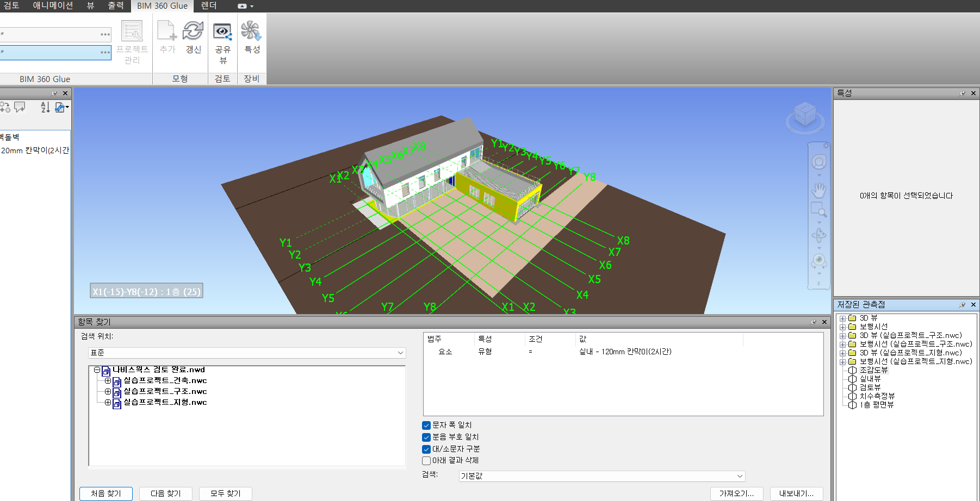The height and width of the screenshot is (501, 980).
Task: Click the 갱신 (Refresh) model icon
Action: pyautogui.click(x=193, y=32)
